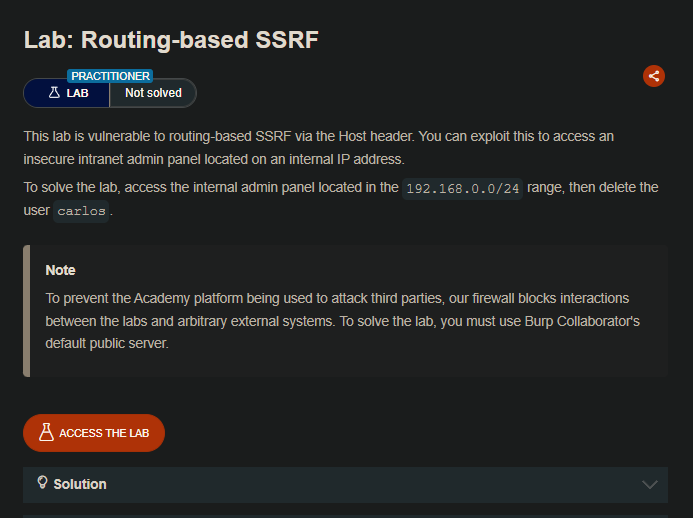The height and width of the screenshot is (518, 693).
Task: Expand Solution using the chevron arrow
Action: [x=650, y=485]
